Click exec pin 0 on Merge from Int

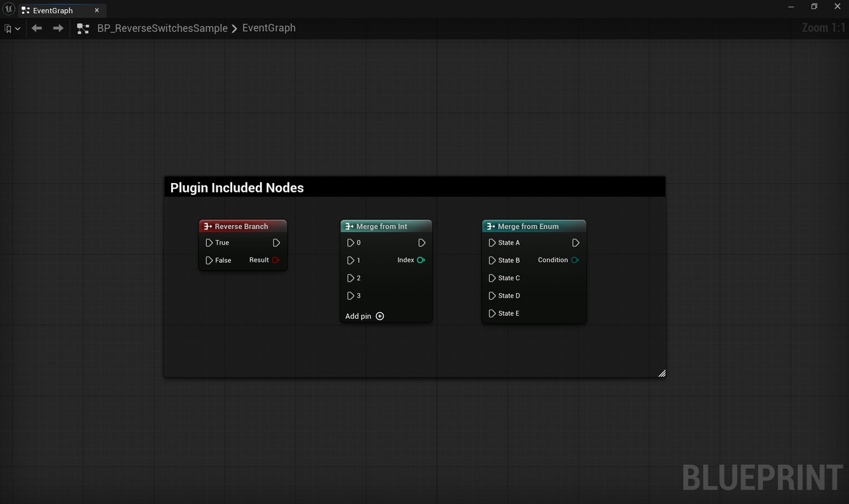(351, 243)
